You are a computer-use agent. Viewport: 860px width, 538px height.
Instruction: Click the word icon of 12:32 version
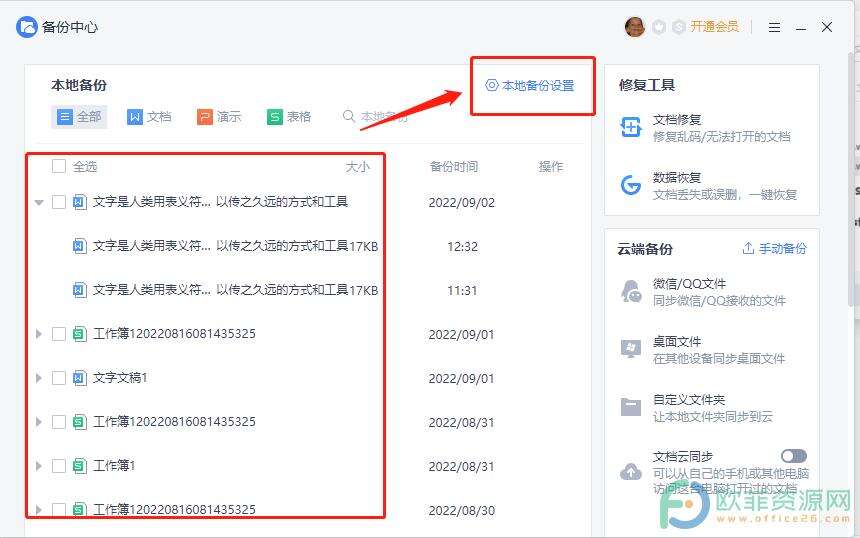point(80,246)
